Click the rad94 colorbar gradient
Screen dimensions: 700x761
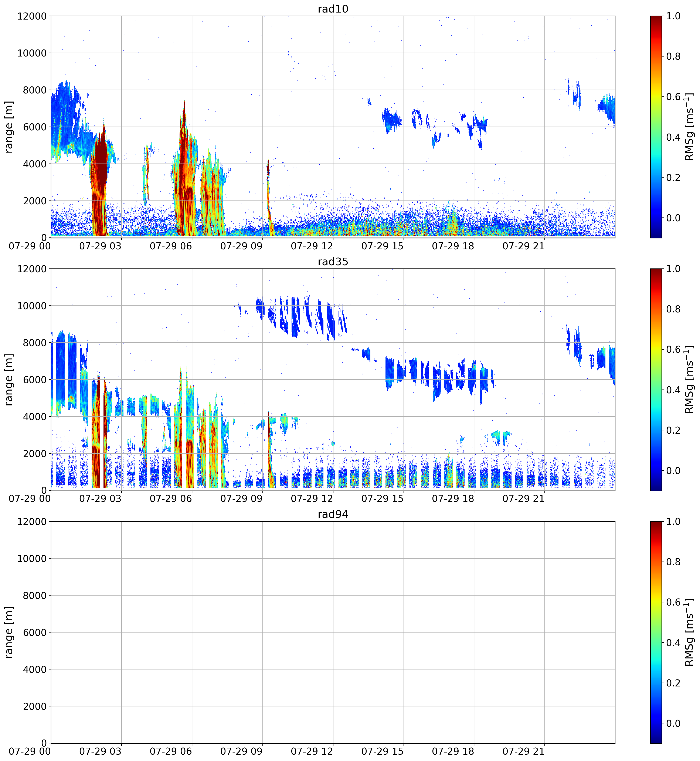656,632
